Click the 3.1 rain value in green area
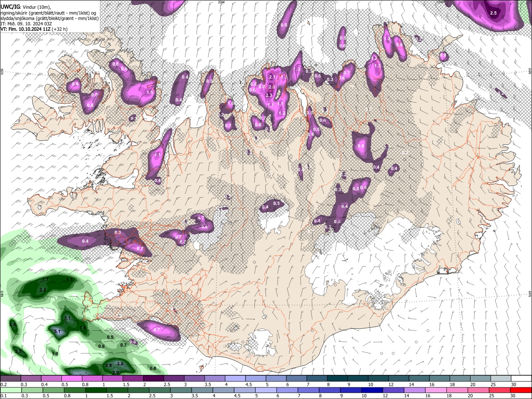This screenshot has height=399, width=532. click(x=68, y=318)
